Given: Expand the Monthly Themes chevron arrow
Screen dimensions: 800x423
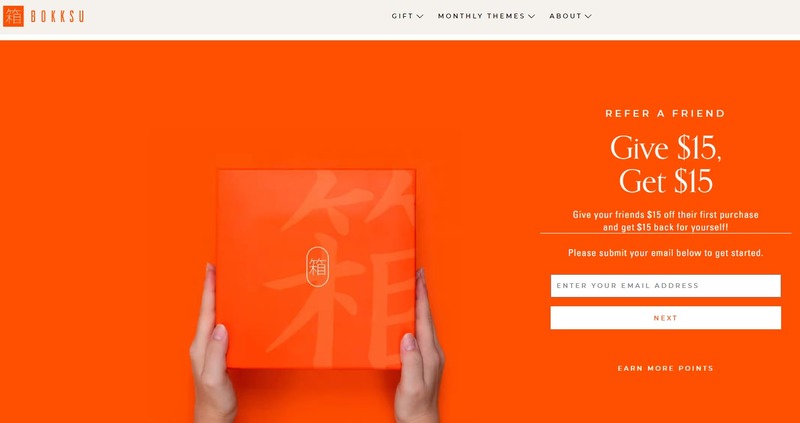Looking at the screenshot, I should click(x=532, y=16).
